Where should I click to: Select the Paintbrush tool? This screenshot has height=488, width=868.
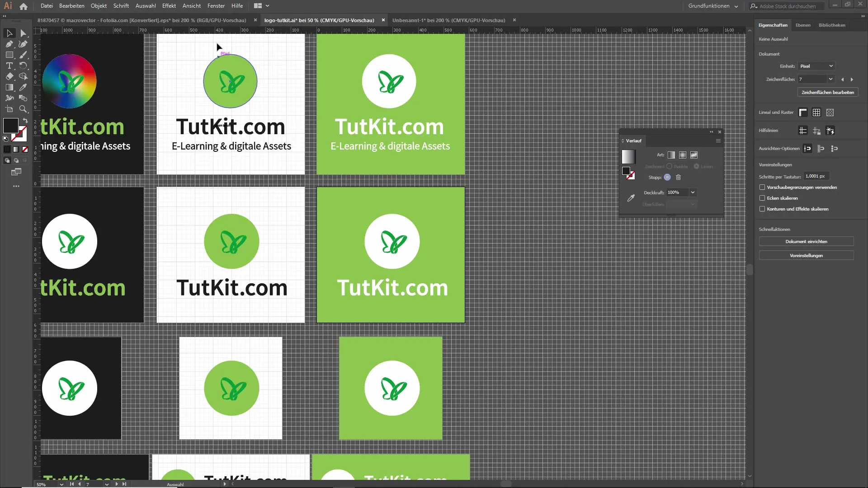[23, 55]
